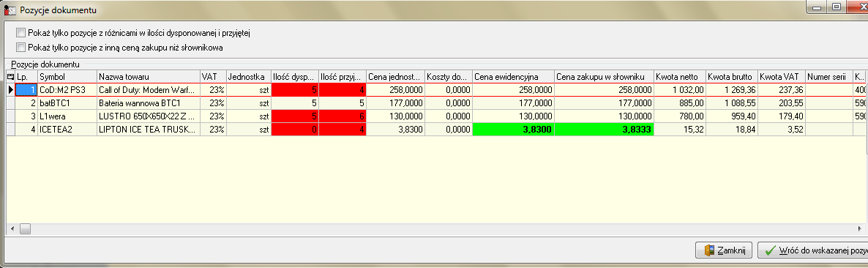This screenshot has height=268, width=868.
Task: Click the current row arrow indicator
Action: [10, 89]
